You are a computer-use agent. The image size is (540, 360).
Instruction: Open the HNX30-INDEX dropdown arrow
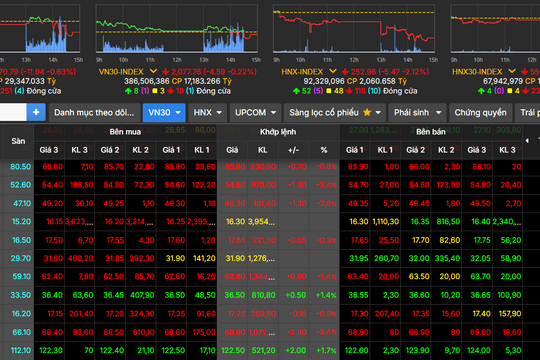coord(512,71)
